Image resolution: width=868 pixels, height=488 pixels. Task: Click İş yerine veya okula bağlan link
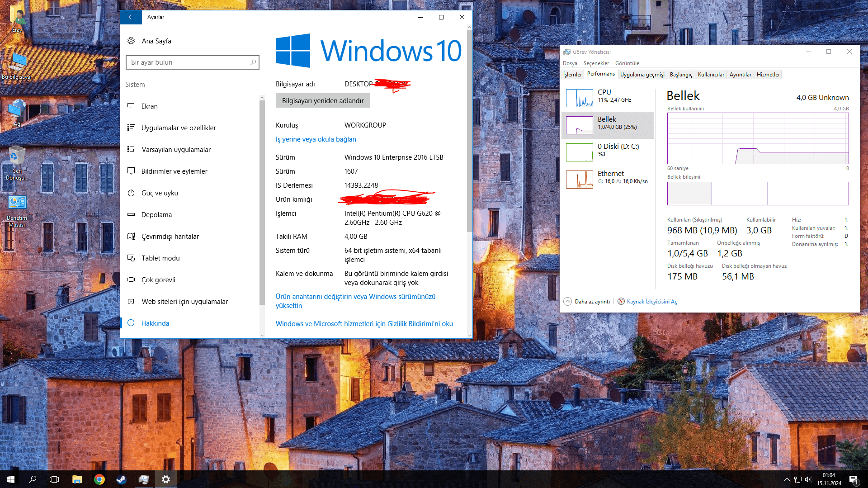pyautogui.click(x=316, y=139)
